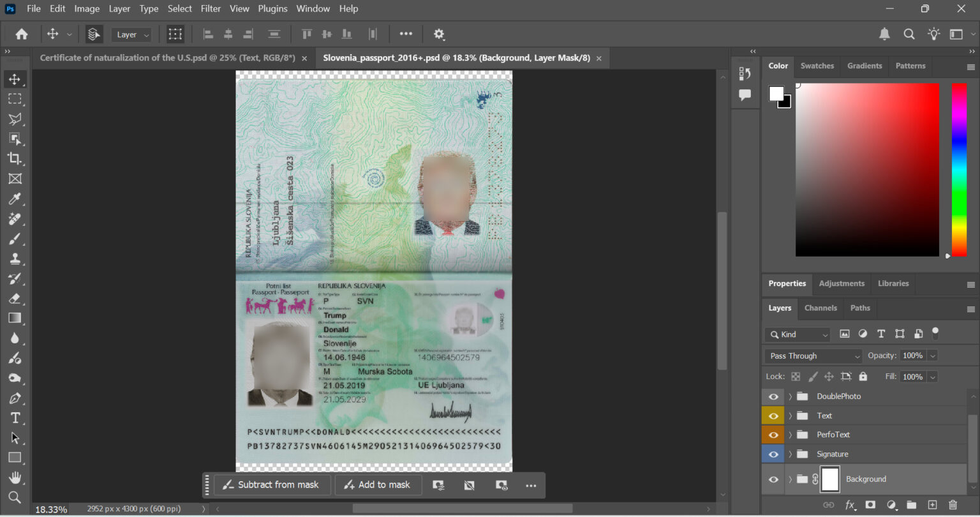Viewport: 980px width, 517px height.
Task: Select the Brush tool
Action: point(15,239)
